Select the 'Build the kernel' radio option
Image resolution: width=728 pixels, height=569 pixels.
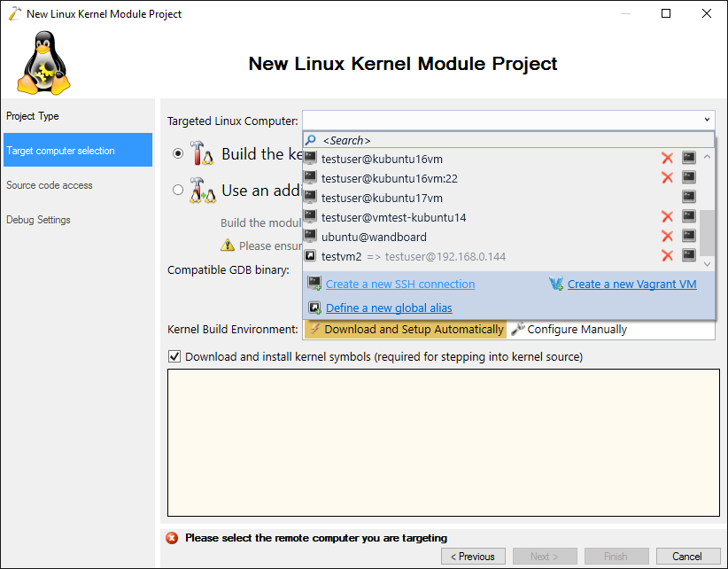pos(178,153)
